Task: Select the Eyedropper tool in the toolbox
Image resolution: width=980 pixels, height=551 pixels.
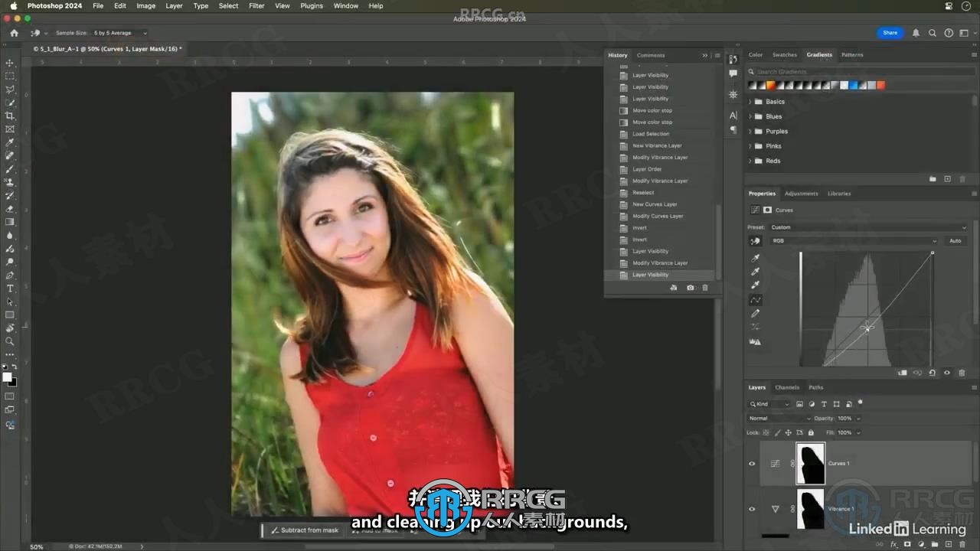Action: coord(10,142)
